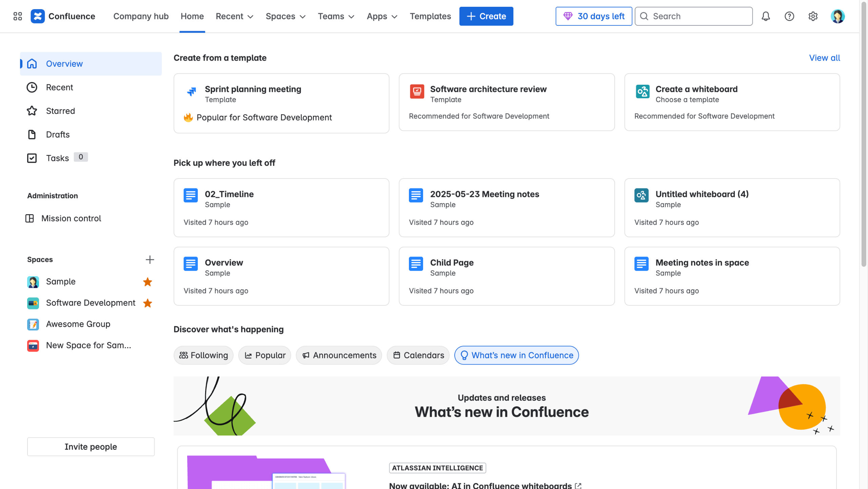This screenshot has height=489, width=868.
Task: Switch to the Popular tab
Action: tap(265, 355)
